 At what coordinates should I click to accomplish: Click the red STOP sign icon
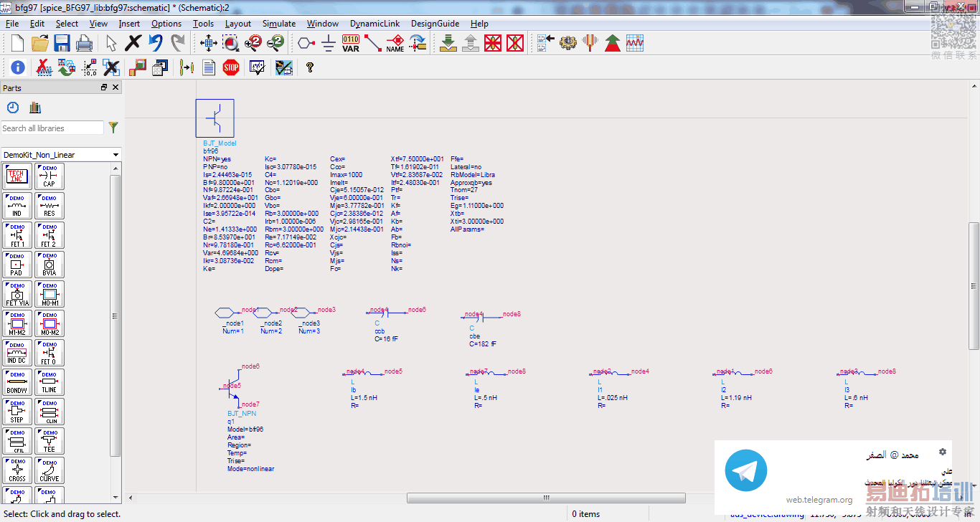tap(231, 67)
